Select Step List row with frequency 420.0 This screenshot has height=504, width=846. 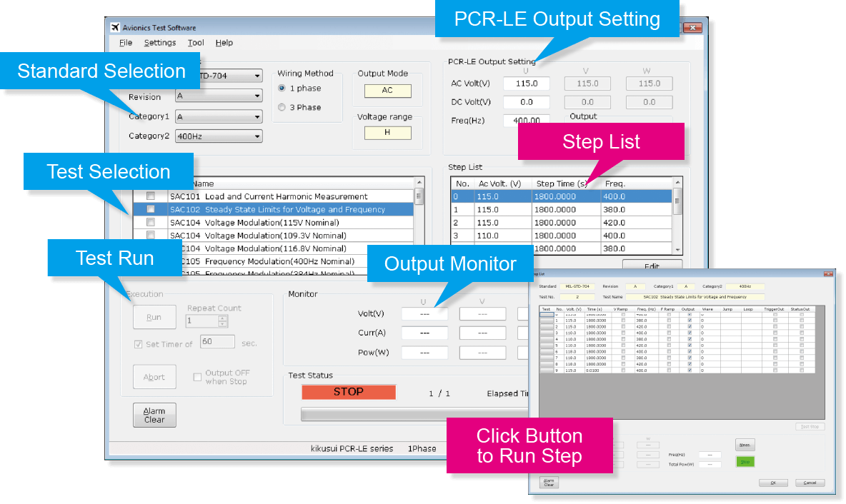tap(562, 223)
